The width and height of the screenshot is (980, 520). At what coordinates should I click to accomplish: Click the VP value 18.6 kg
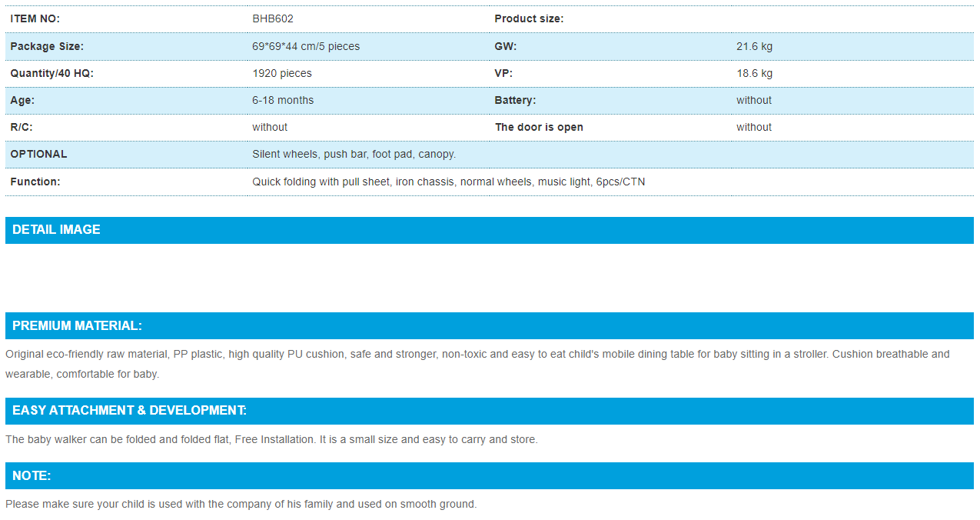pyautogui.click(x=754, y=73)
